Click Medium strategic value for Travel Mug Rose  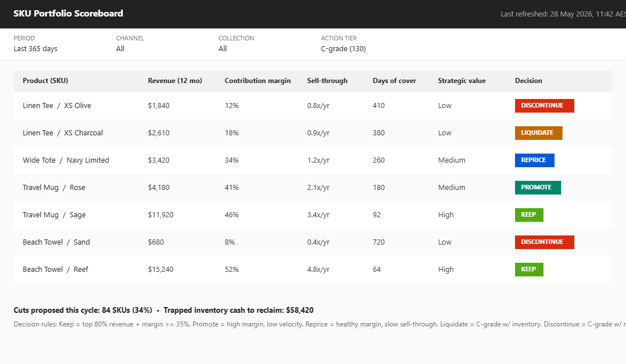click(451, 188)
